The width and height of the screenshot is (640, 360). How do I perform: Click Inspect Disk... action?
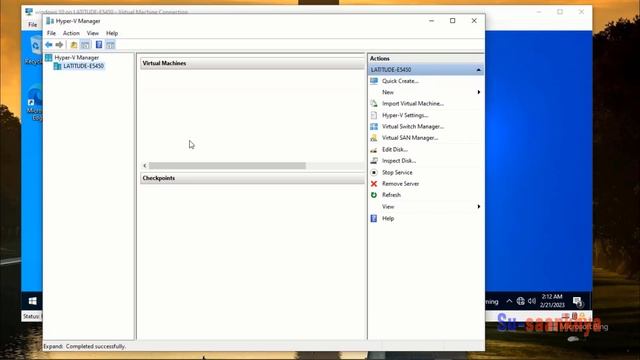point(399,161)
